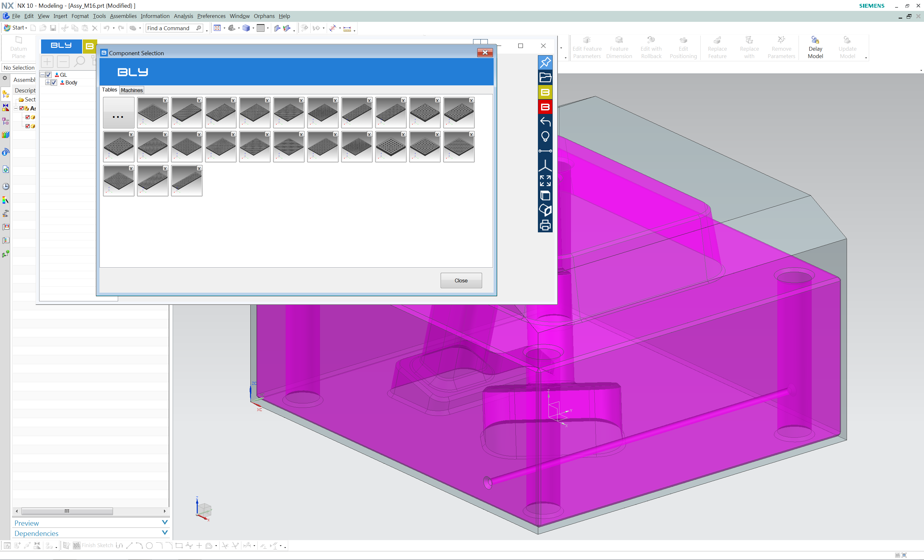Collapse the assembly node in Assembly Navigator
The height and width of the screenshot is (560, 924).
(x=16, y=108)
